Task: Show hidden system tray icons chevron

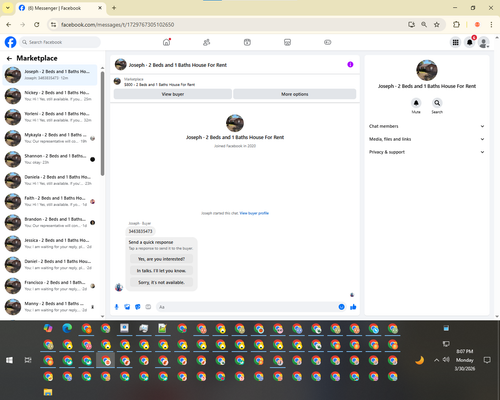Action: tap(436, 360)
